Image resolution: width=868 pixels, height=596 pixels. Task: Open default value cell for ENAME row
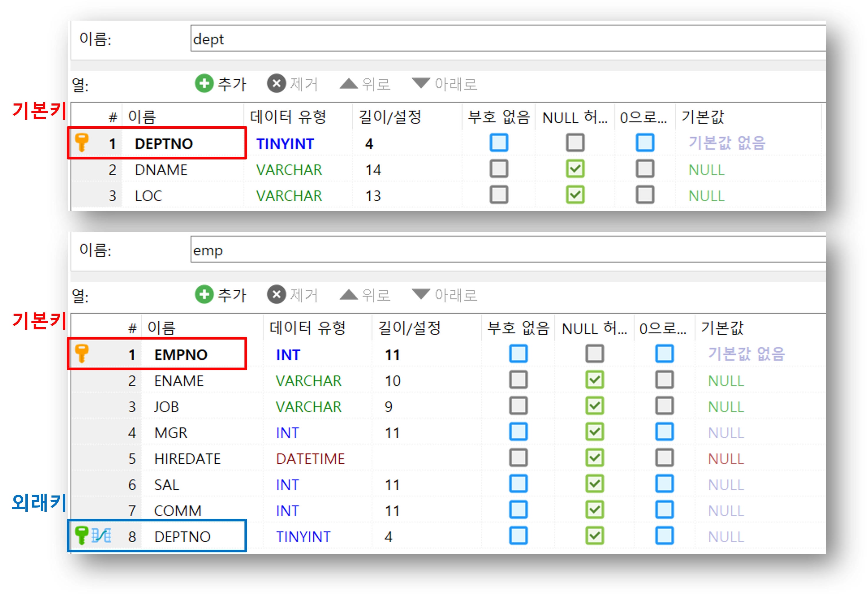726,381
